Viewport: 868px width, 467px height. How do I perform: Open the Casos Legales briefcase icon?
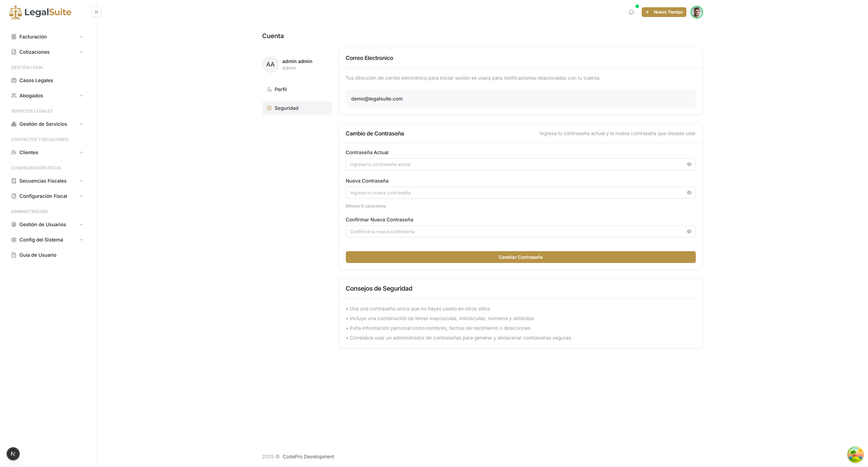coord(14,80)
